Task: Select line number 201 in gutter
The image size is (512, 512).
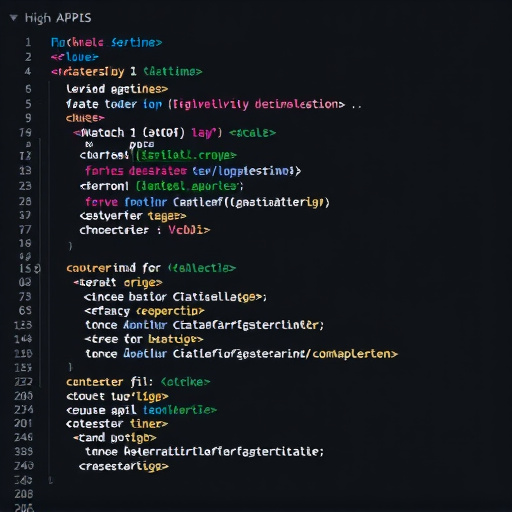Action: click(x=23, y=423)
